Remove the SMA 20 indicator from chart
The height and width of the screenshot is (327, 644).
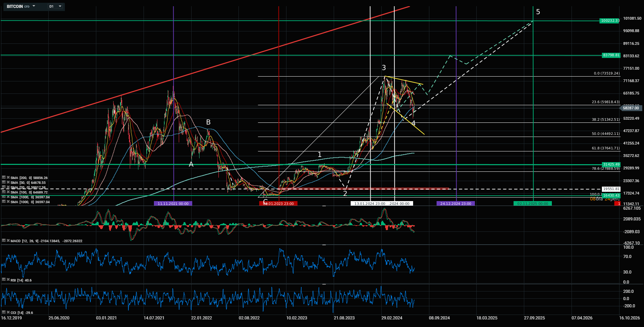(8, 187)
